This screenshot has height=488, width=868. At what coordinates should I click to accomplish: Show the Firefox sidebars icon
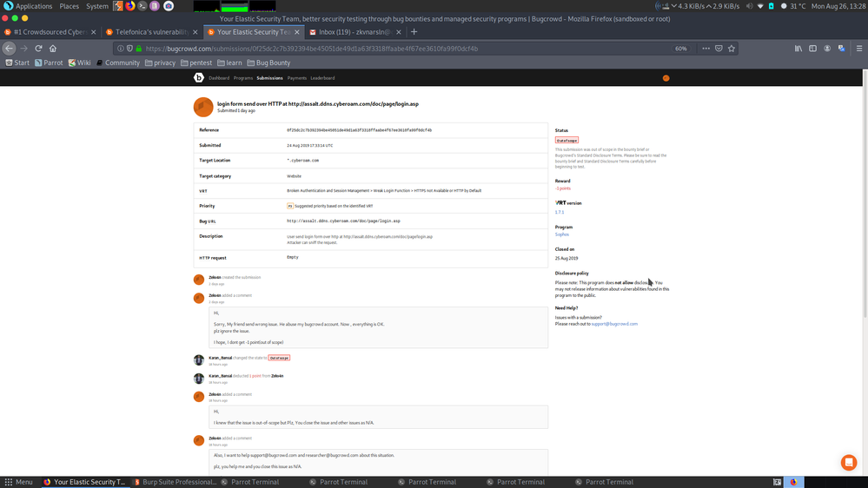click(x=812, y=49)
